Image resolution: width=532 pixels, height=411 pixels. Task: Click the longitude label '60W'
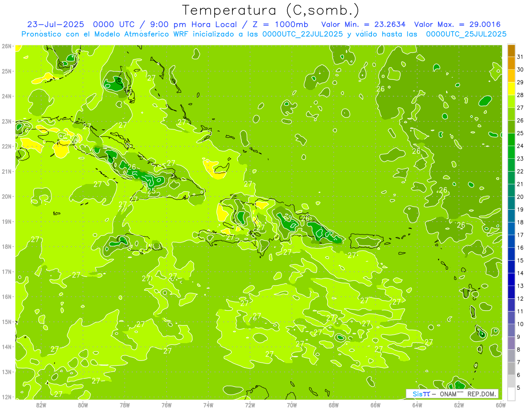501,405
